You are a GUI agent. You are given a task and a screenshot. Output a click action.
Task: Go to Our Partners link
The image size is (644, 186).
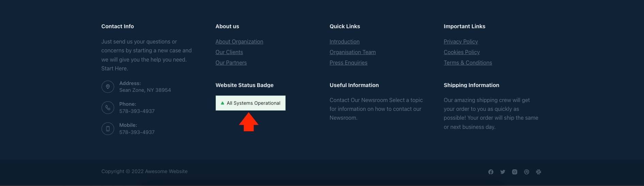(x=231, y=63)
